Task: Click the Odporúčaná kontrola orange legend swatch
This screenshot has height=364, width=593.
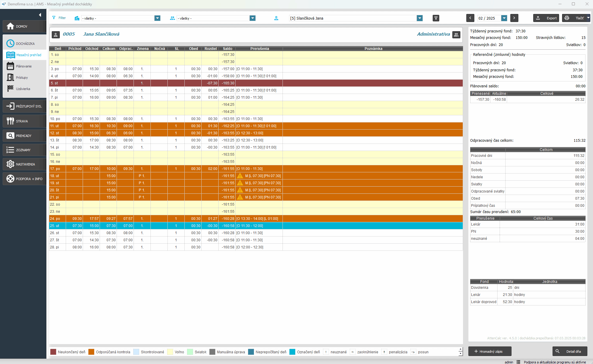Action: [x=91, y=352]
